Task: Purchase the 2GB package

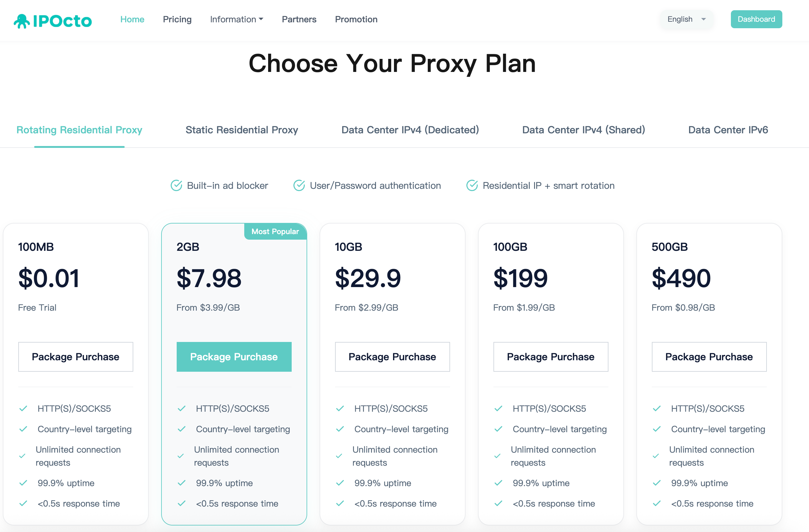Action: coord(234,357)
